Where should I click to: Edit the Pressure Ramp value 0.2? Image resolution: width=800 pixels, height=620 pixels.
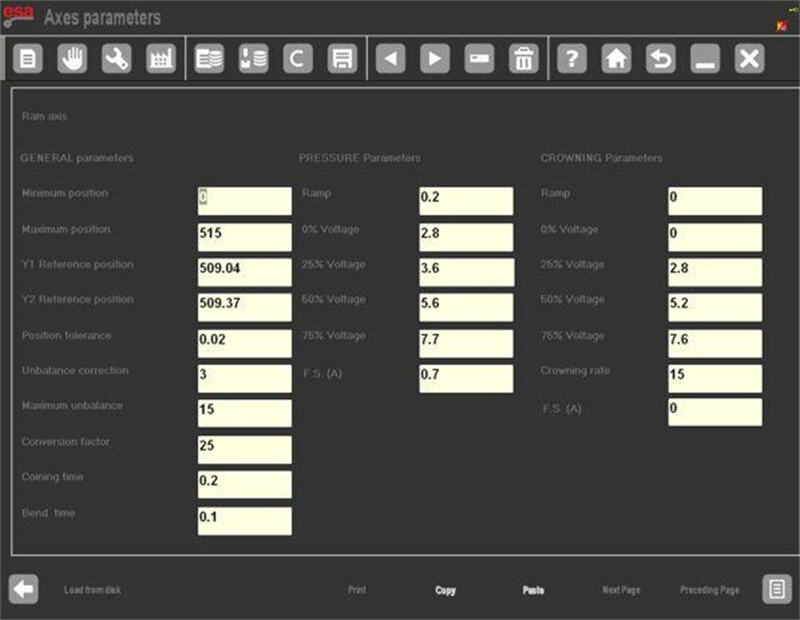tap(466, 201)
